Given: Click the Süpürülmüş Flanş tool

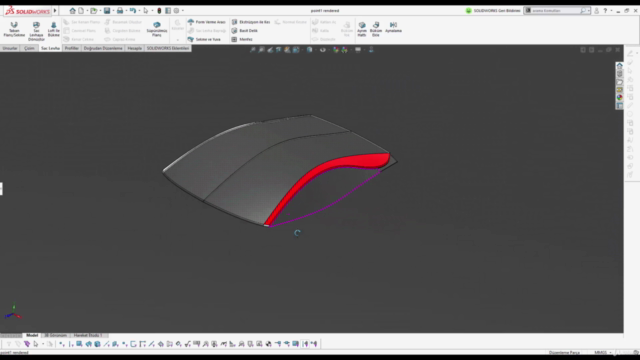Looking at the screenshot, I should point(157,30).
